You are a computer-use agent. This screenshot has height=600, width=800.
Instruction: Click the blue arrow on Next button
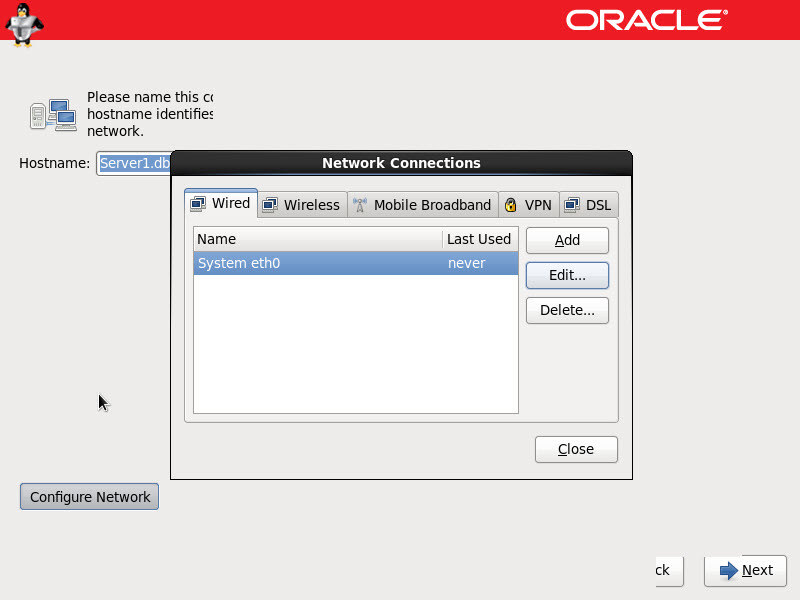click(x=729, y=570)
